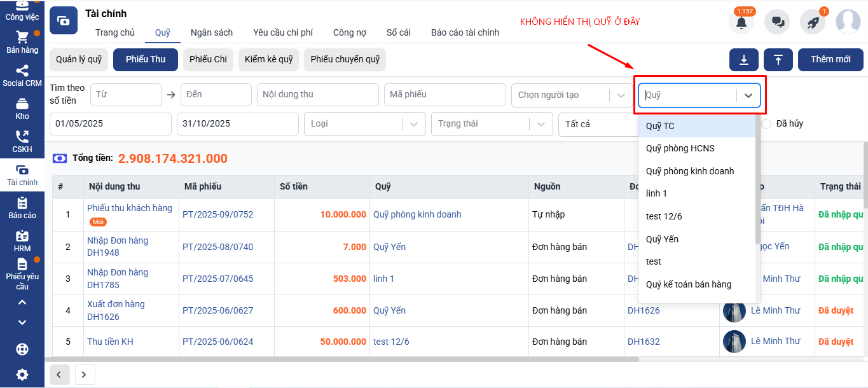Open settings gear in sidebar

pos(22,375)
